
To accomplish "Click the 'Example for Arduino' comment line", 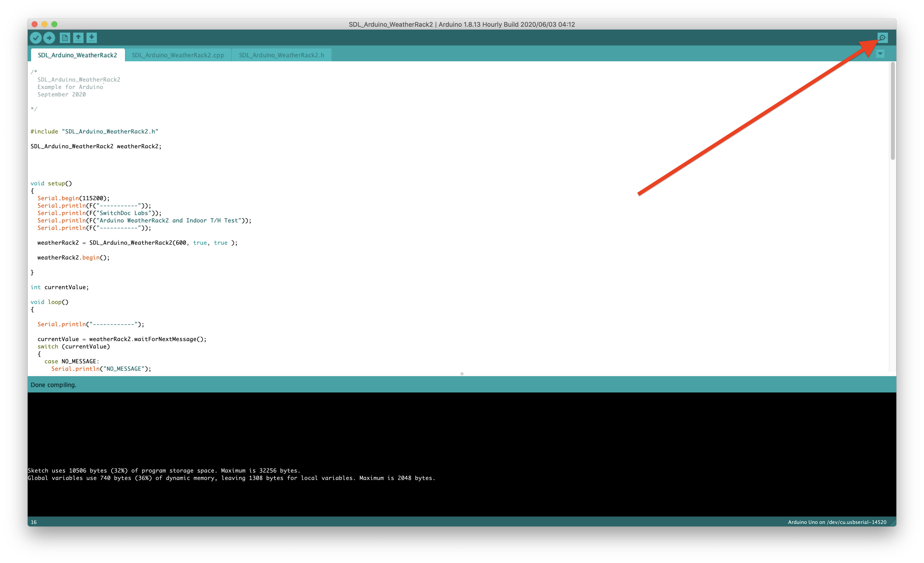I will (70, 87).
